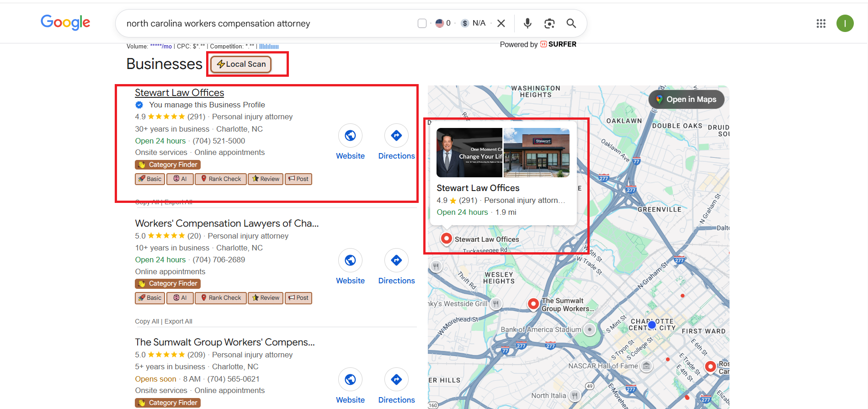The height and width of the screenshot is (409, 868).
Task: Click Basic button under Workers' Compensation Lawyers
Action: click(150, 298)
